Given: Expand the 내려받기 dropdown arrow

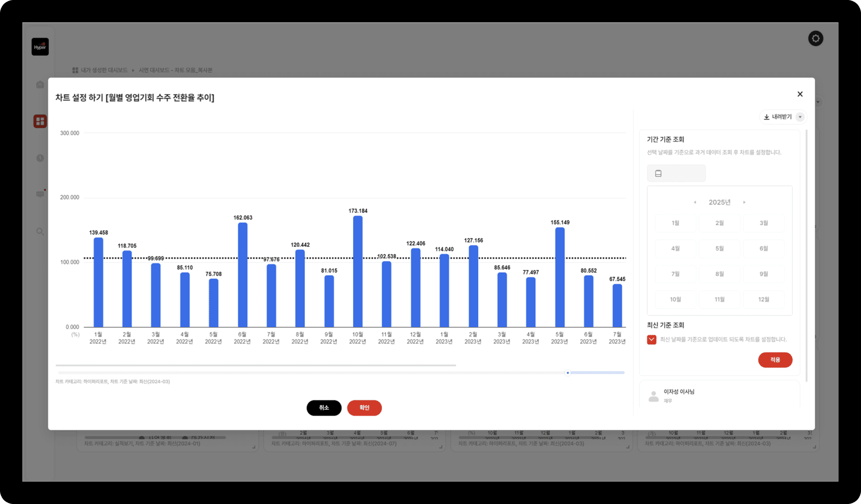Looking at the screenshot, I should pyautogui.click(x=800, y=117).
